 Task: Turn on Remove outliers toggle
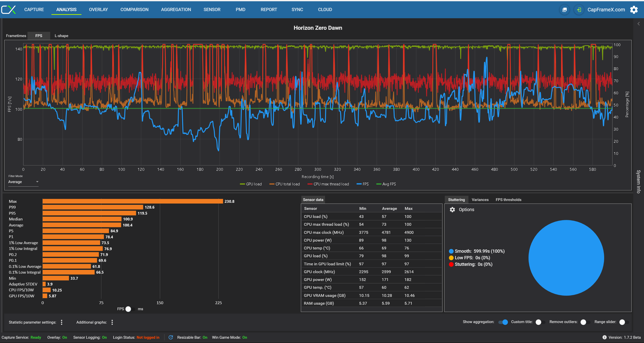(585, 322)
